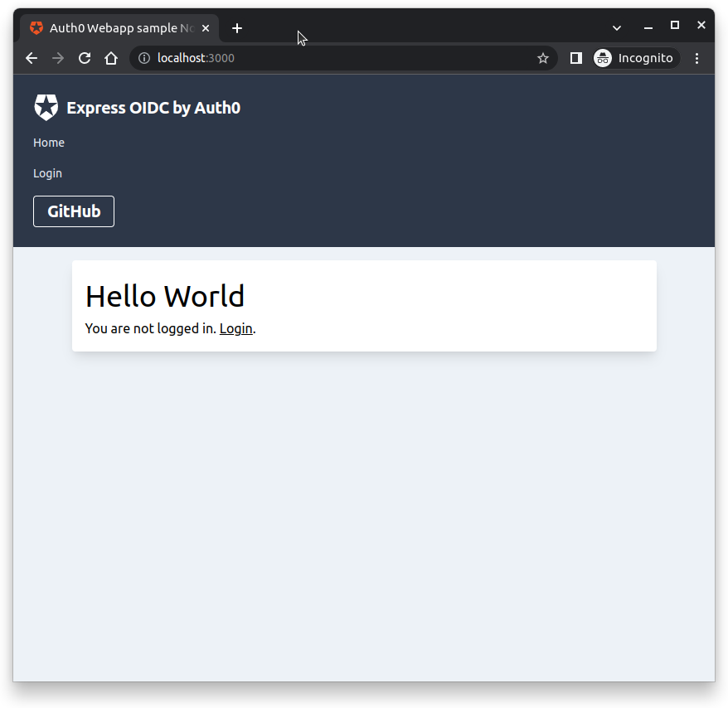Click the site information icon in address bar

tap(143, 58)
